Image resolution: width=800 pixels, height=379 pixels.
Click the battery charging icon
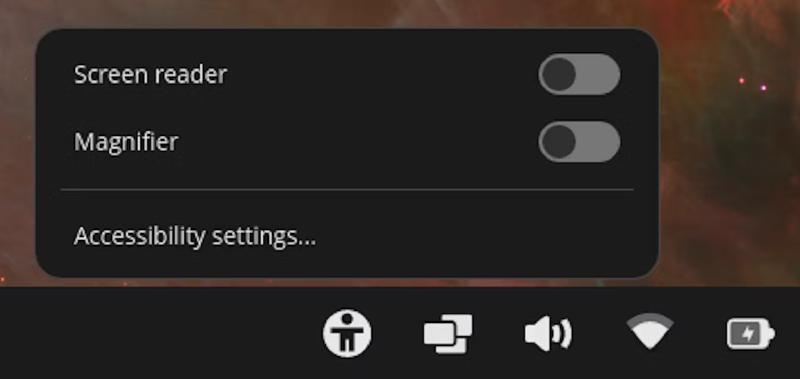coord(751,334)
